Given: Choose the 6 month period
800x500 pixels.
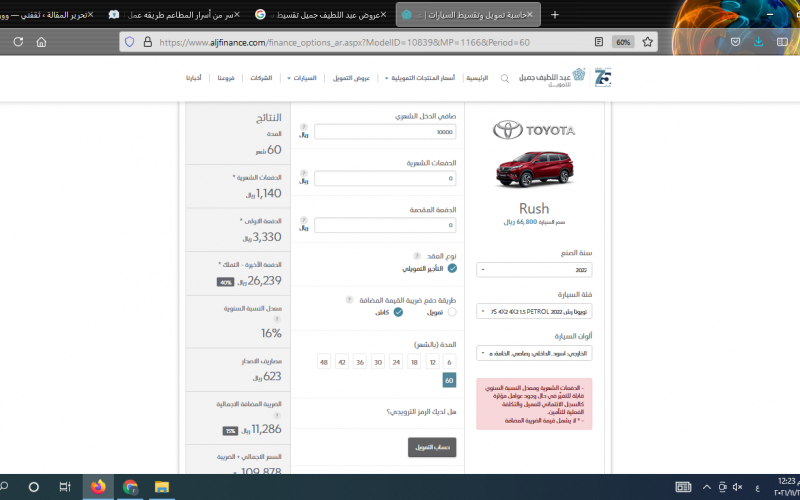Looking at the screenshot, I should tap(449, 362).
